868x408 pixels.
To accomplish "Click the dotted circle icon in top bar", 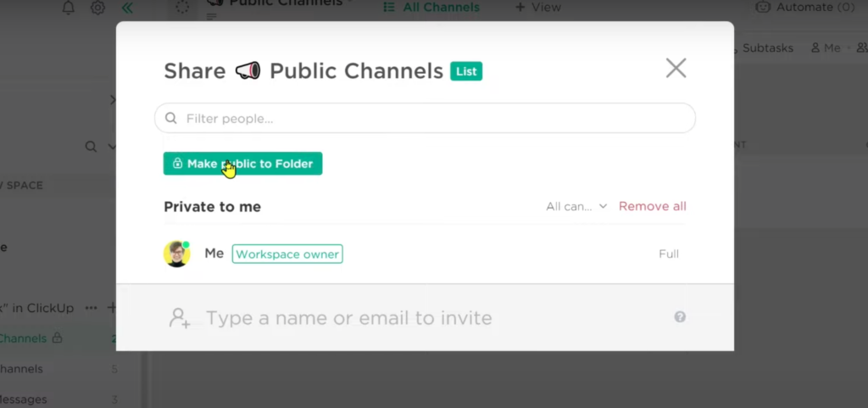I will (x=182, y=7).
